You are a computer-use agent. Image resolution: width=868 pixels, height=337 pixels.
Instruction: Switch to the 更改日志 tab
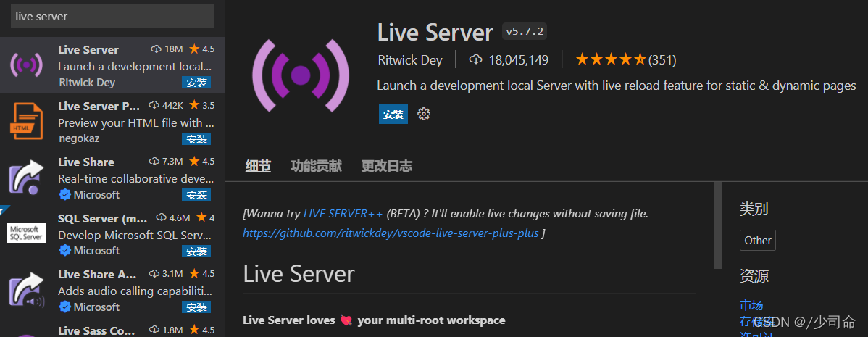[x=387, y=165]
